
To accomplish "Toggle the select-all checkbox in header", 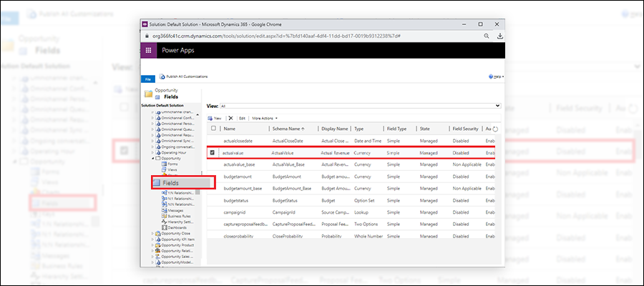I will point(213,129).
